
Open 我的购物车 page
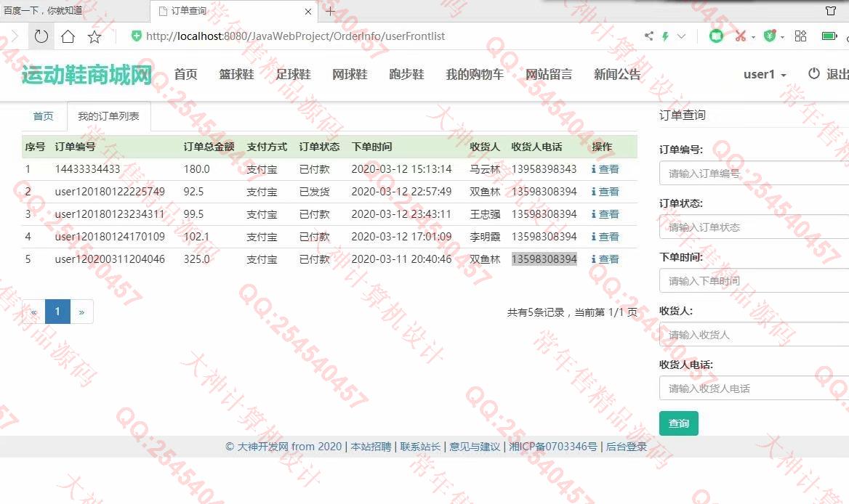[475, 74]
